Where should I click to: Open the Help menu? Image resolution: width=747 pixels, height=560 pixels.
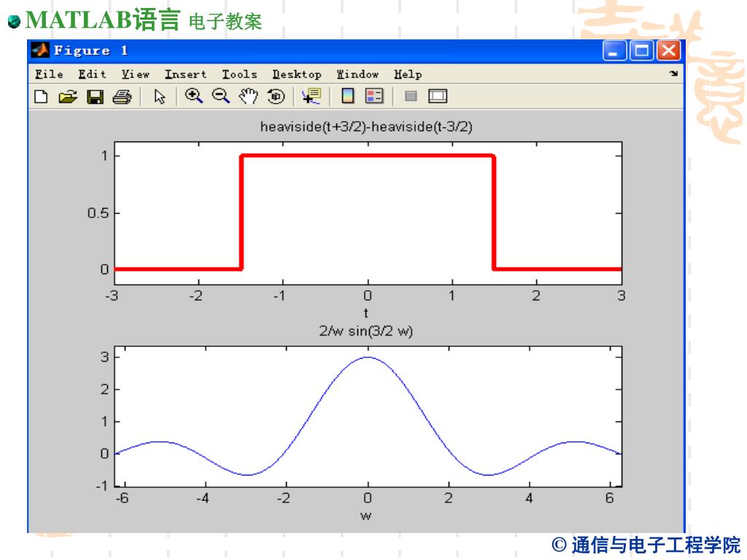(x=408, y=74)
